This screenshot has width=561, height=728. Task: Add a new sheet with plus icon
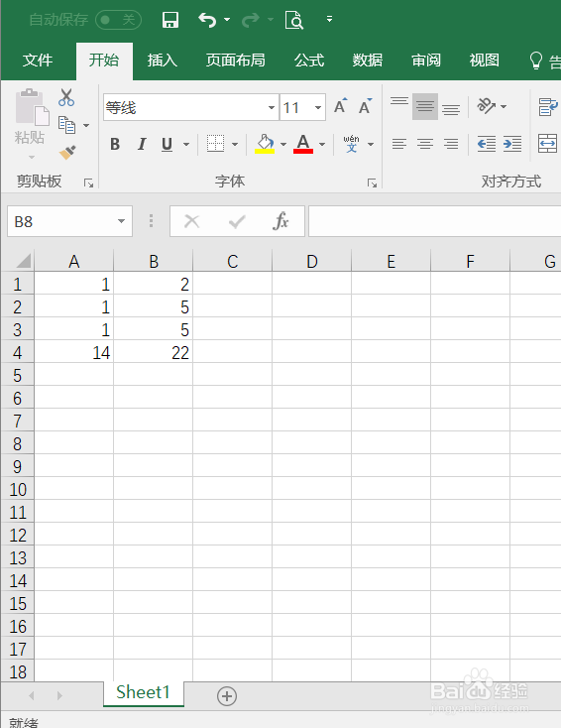tap(227, 695)
